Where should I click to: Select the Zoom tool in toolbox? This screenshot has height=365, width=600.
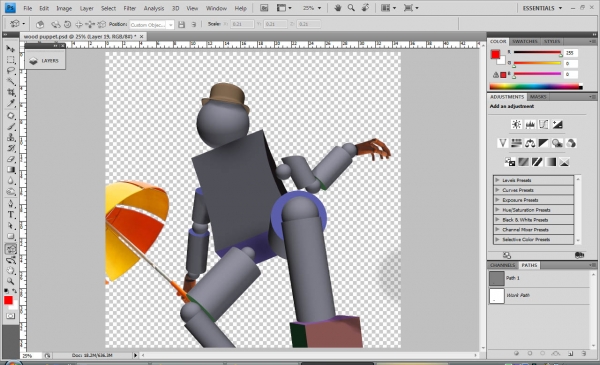click(x=10, y=282)
